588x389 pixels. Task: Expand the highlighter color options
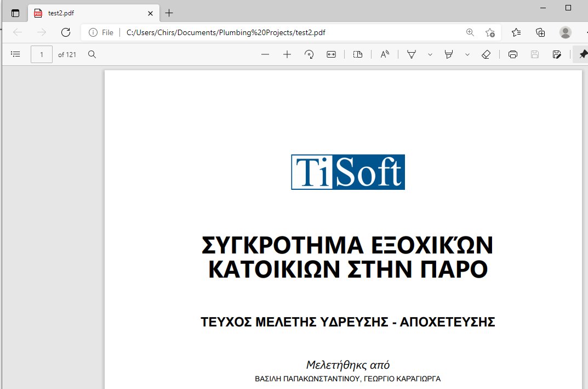coord(467,54)
